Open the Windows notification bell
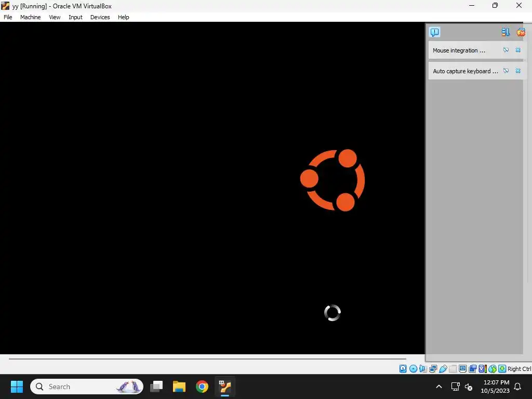532x399 pixels. click(518, 387)
